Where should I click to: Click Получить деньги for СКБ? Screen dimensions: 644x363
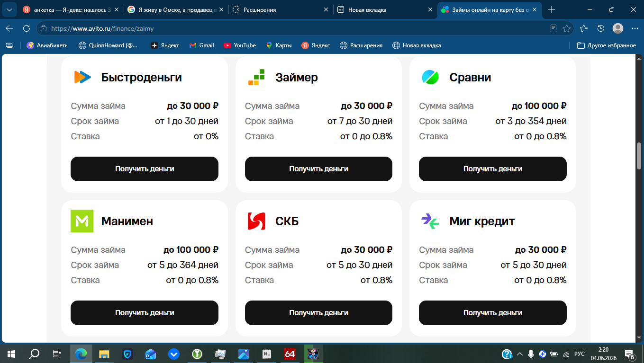point(318,312)
